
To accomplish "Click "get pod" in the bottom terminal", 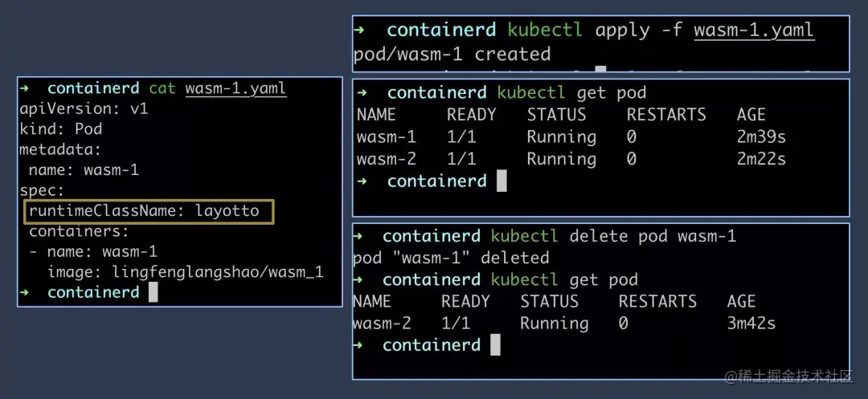I will 604,279.
